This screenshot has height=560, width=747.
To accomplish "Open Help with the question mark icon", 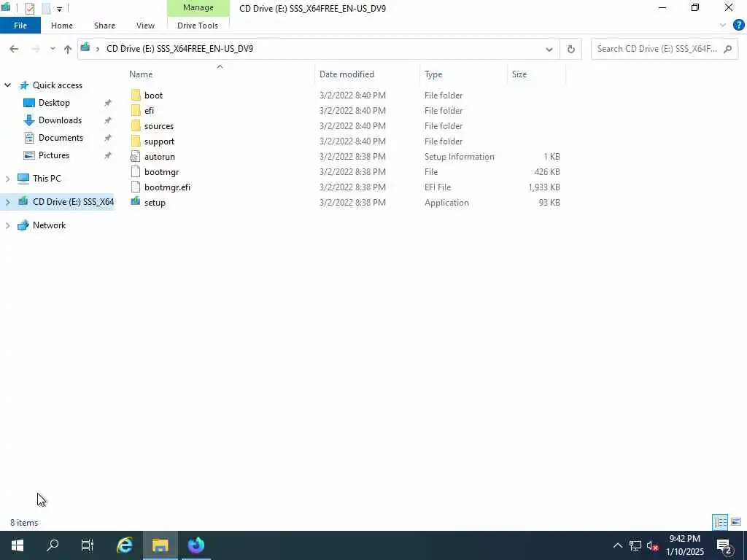I will pyautogui.click(x=738, y=25).
